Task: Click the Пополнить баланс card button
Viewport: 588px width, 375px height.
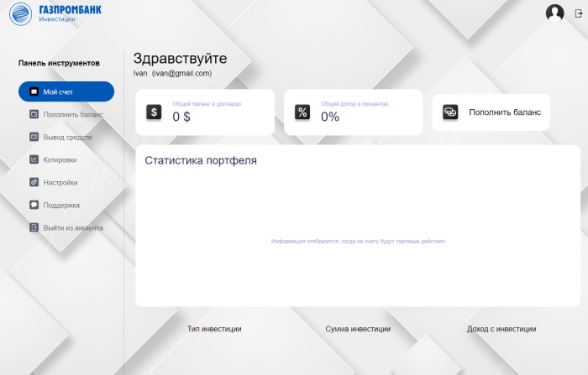Action: point(491,112)
